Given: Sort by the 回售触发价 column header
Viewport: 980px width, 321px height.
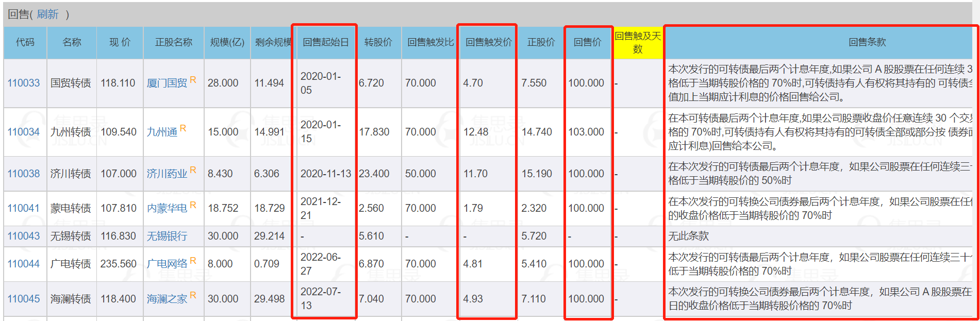Looking at the screenshot, I should 489,42.
